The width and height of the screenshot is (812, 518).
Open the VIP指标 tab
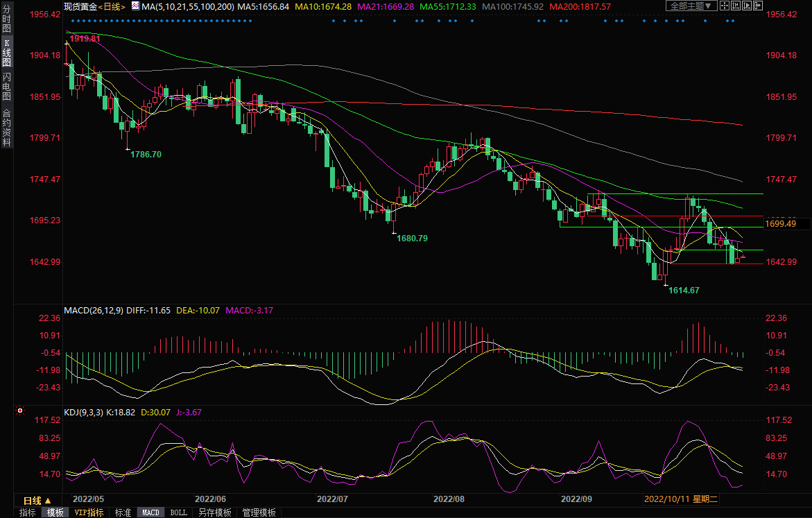[89, 512]
